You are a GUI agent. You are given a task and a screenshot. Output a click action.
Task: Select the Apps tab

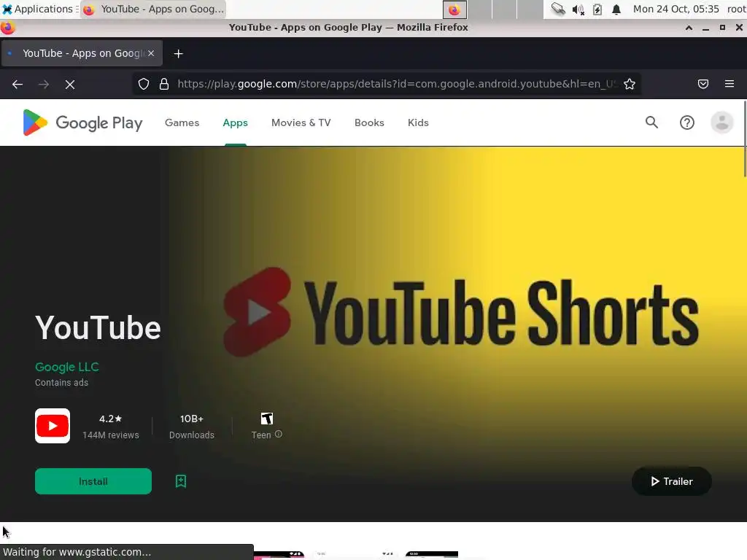point(236,122)
